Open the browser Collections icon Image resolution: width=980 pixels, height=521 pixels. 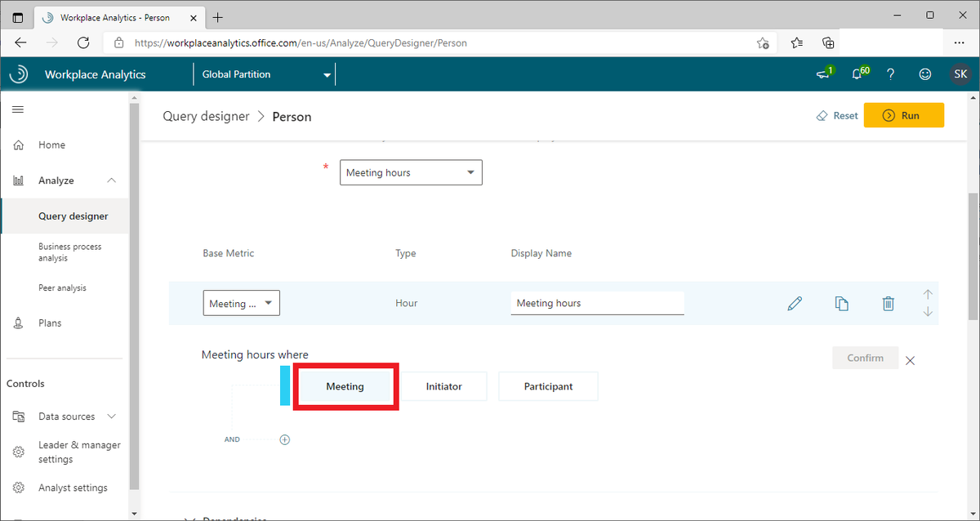point(828,42)
